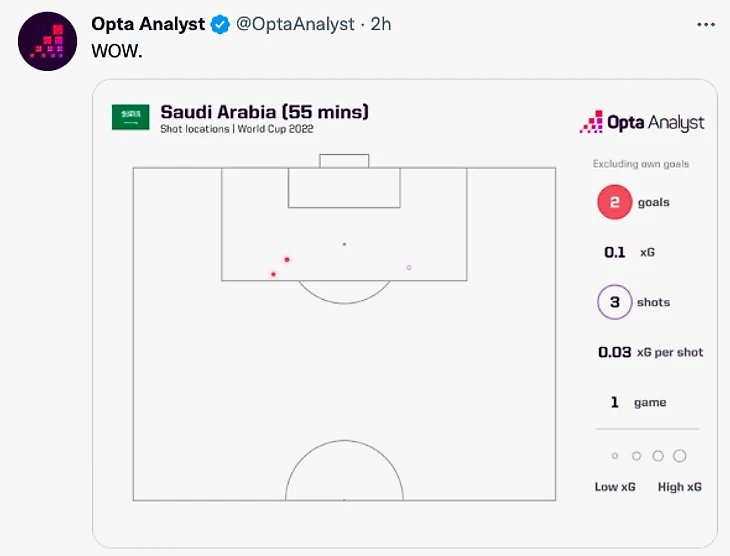Click the largest High xG legend circle
The image size is (730, 556).
[x=680, y=456]
